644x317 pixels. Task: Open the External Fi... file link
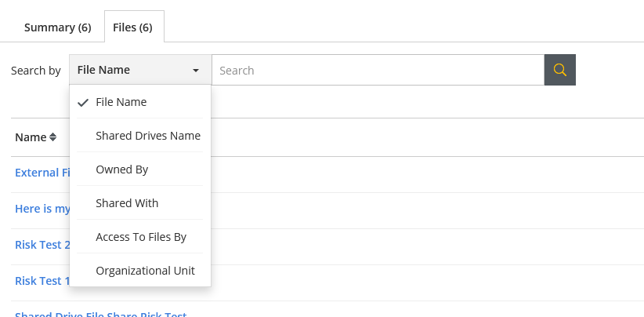point(42,173)
